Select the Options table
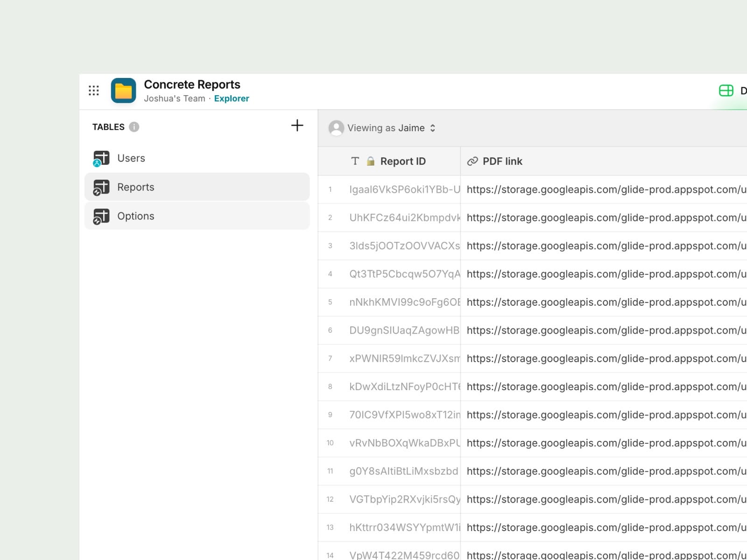747x560 pixels. [x=197, y=216]
